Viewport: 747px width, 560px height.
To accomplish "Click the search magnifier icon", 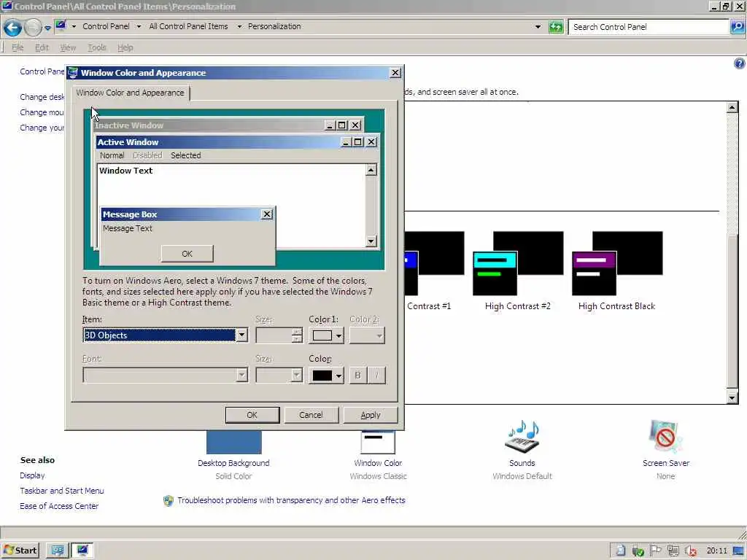I will coord(737,27).
